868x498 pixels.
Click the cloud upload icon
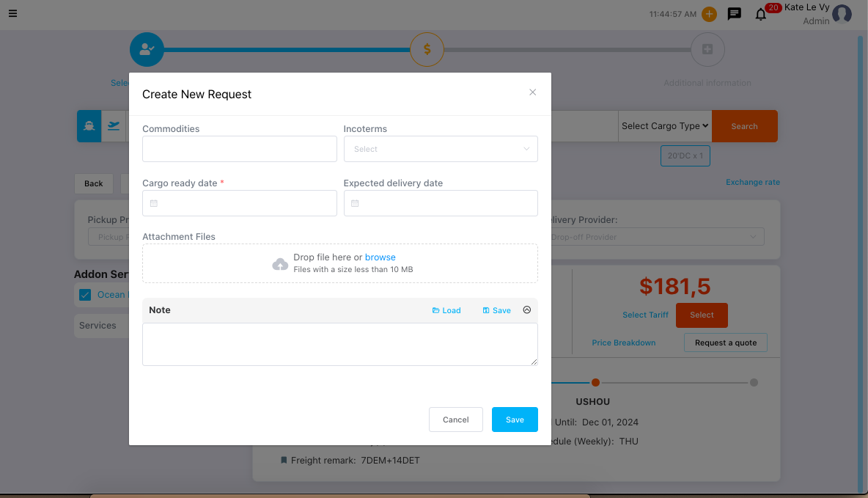280,264
